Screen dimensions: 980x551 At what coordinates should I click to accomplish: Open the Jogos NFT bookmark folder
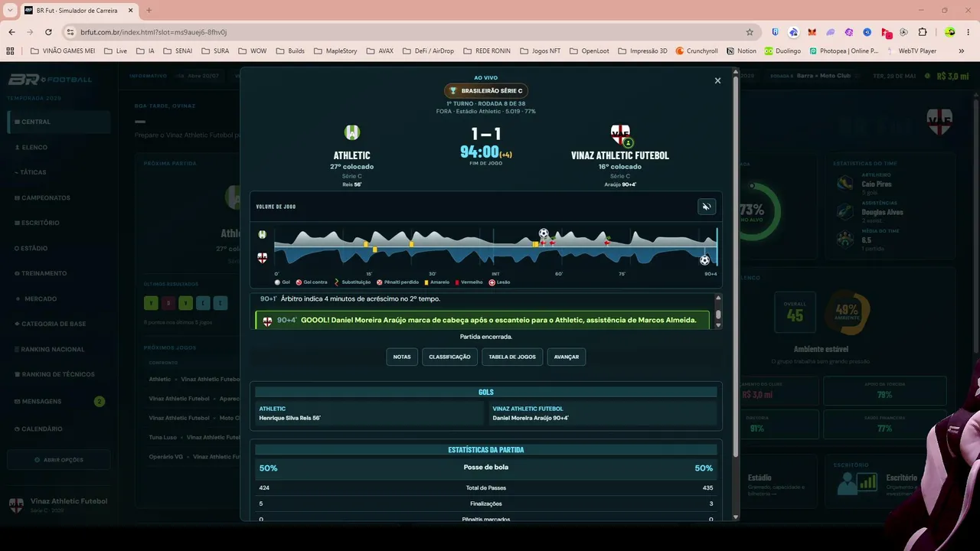coord(540,51)
